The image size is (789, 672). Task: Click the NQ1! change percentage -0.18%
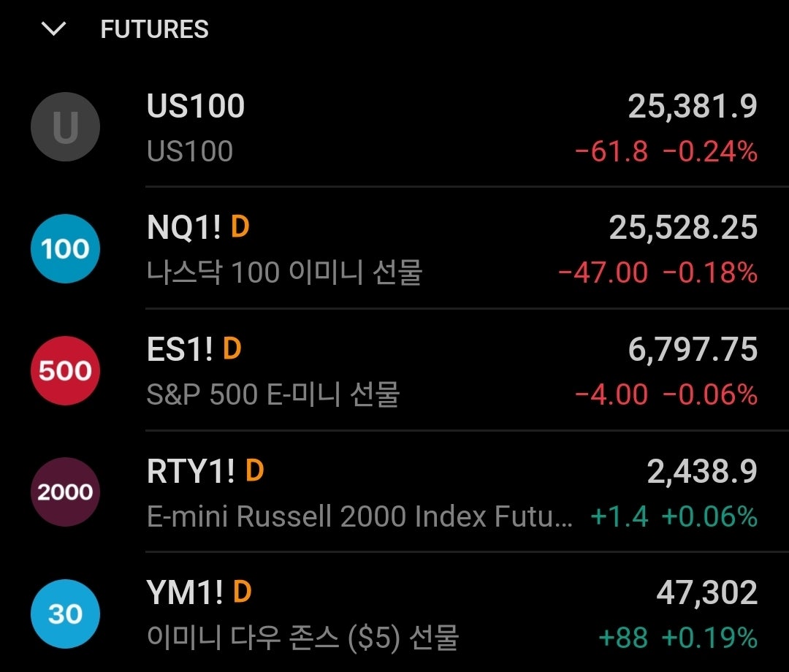(709, 273)
